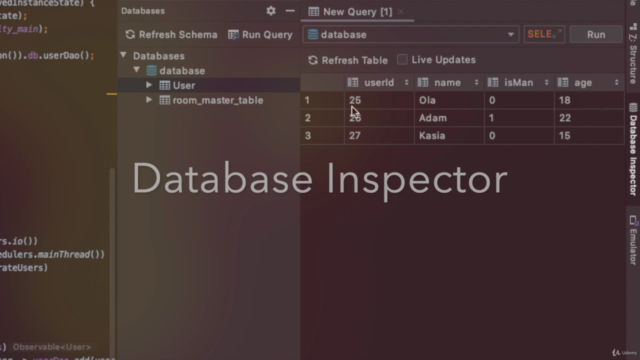The image size is (640, 360).
Task: Sort by the age column header
Action: tap(589, 82)
